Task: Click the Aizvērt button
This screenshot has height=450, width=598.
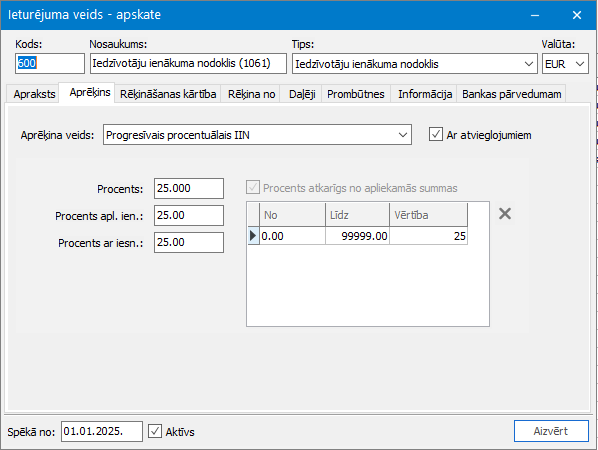Action: click(x=551, y=431)
